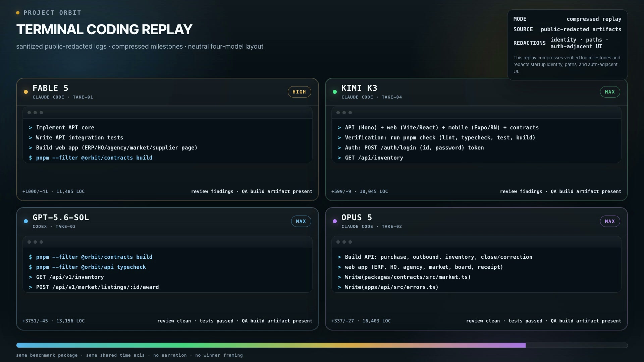This screenshot has width=644, height=362.
Task: Click the '+599/−9 · 10,045 LOC' stat
Action: (360, 192)
